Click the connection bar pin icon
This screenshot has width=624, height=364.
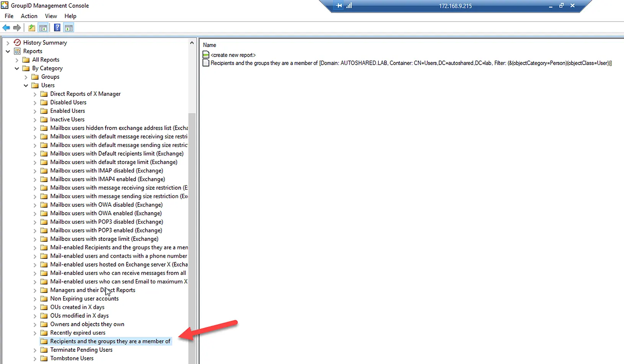tap(339, 6)
